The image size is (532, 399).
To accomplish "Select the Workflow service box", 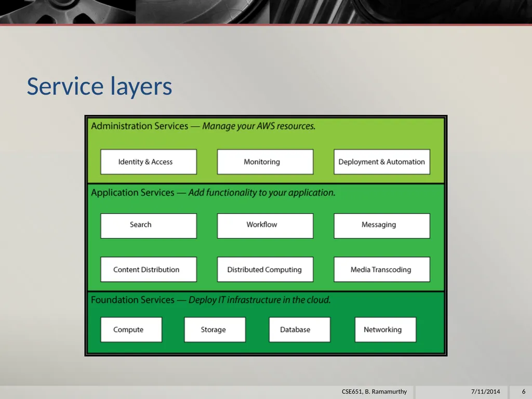I will pos(265,225).
